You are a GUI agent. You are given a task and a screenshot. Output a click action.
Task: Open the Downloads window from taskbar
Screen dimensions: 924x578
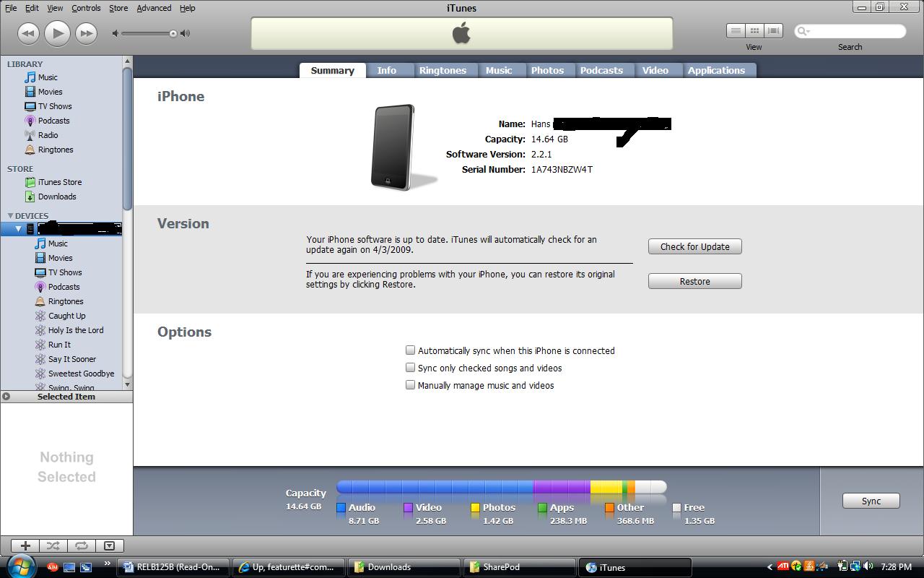pyautogui.click(x=403, y=567)
